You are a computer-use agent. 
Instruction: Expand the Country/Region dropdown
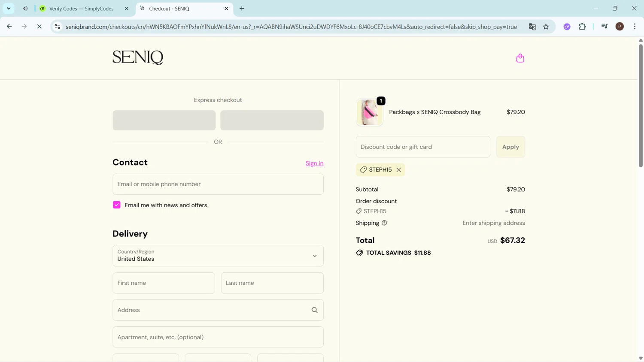click(218, 256)
